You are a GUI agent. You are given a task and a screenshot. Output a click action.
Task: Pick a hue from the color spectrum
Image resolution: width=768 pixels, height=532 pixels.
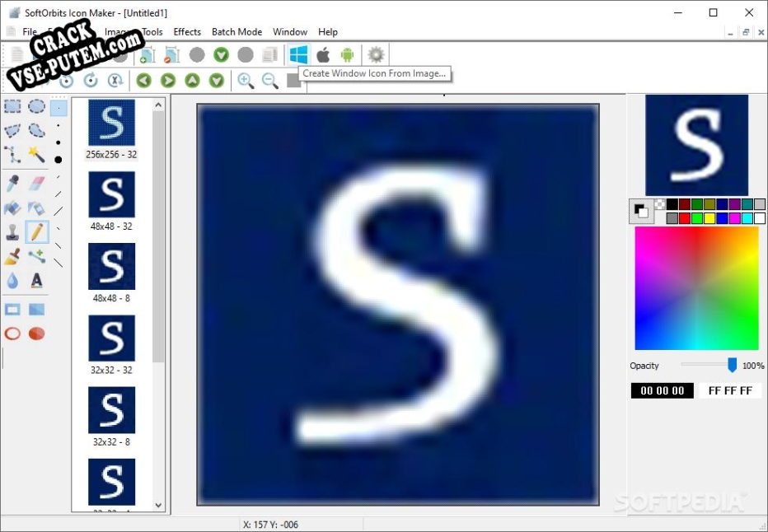(x=696, y=288)
